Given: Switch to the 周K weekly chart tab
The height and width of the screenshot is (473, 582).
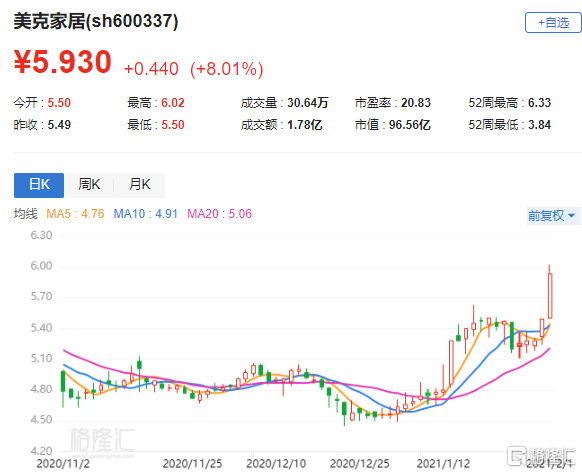Looking at the screenshot, I should tap(89, 185).
